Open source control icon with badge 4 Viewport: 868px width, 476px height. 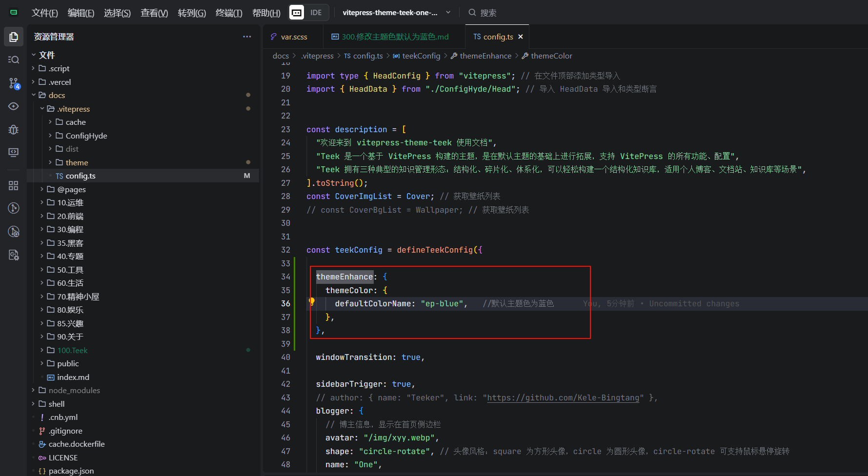tap(14, 83)
